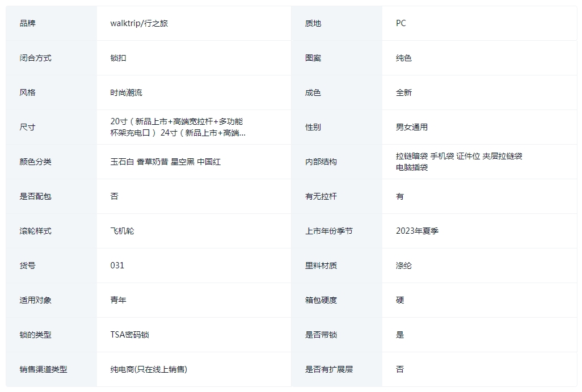Select the PC material value
Image resolution: width=582 pixels, height=392 pixels.
pos(401,23)
